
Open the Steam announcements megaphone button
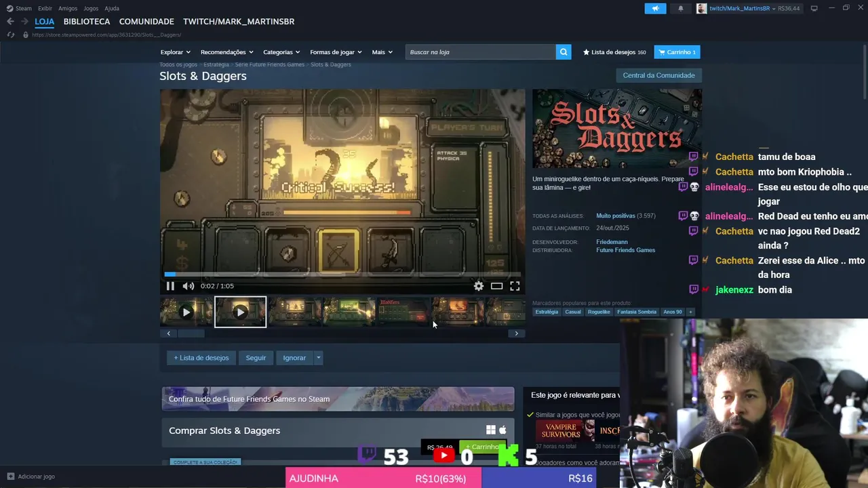point(655,8)
